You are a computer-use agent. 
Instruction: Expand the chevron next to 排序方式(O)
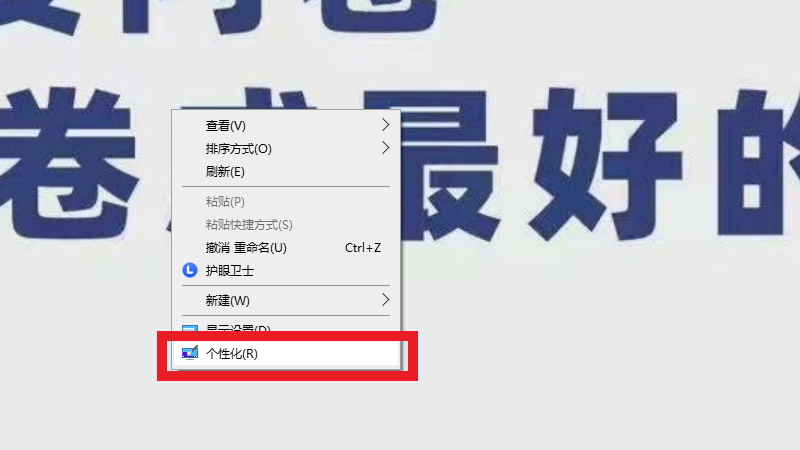385,148
